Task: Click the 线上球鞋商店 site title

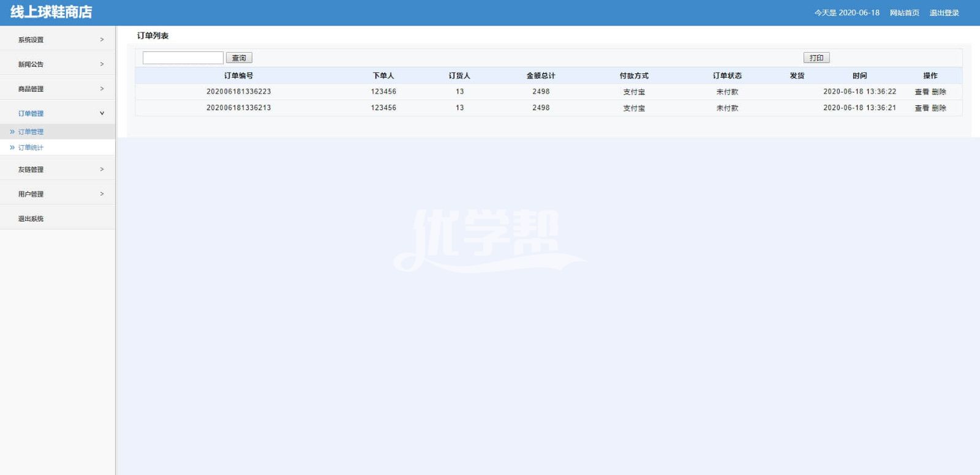Action: point(51,12)
